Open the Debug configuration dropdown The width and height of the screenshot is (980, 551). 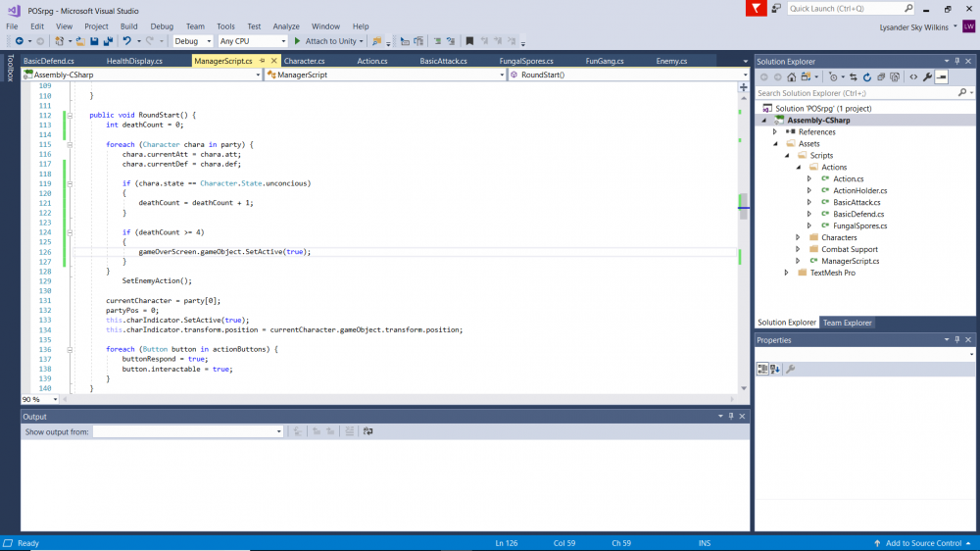193,41
